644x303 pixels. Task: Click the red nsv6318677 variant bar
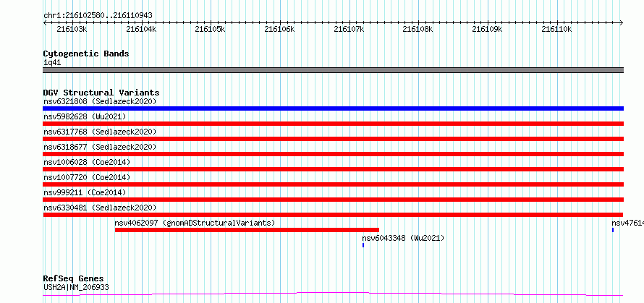333,154
